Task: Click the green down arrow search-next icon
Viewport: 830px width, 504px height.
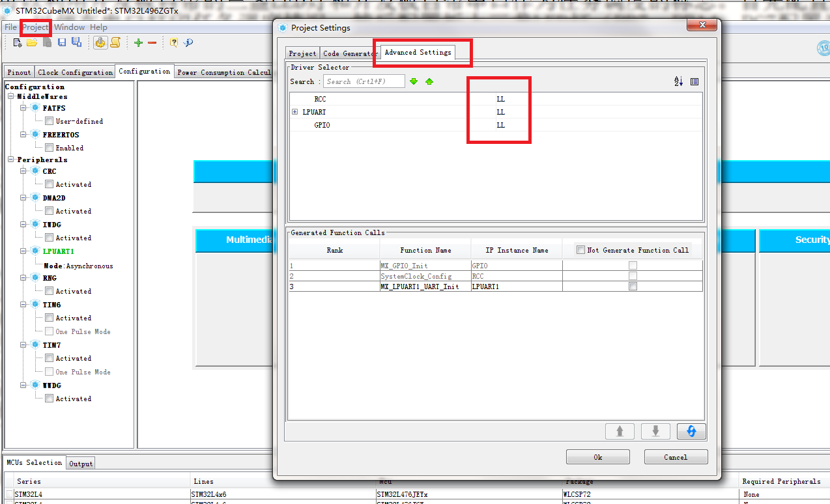Action: pos(414,81)
